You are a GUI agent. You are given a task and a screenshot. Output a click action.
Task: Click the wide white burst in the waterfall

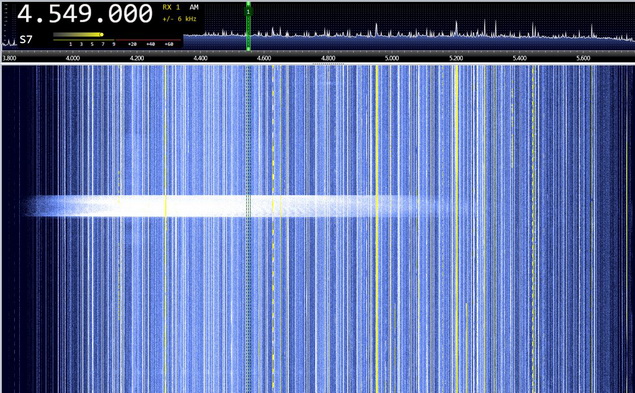[235, 206]
